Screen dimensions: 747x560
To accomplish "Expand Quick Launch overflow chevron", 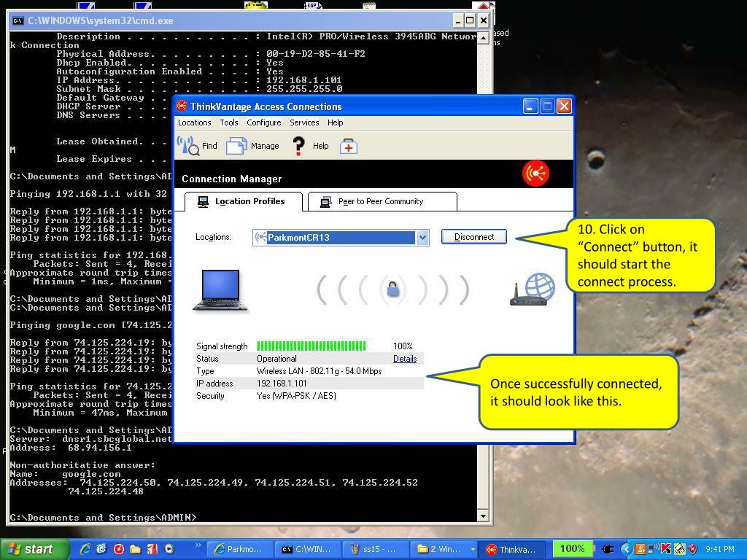I will pos(198,545).
